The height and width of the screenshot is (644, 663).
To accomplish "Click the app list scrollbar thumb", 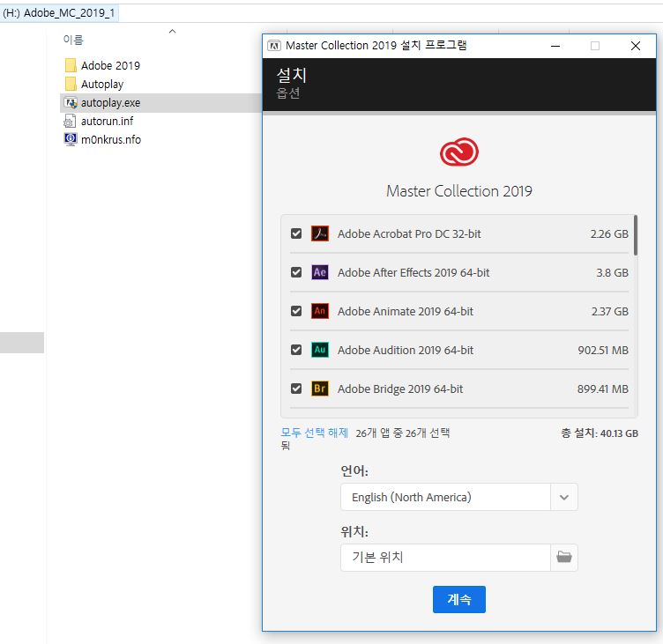I will 636,235.
